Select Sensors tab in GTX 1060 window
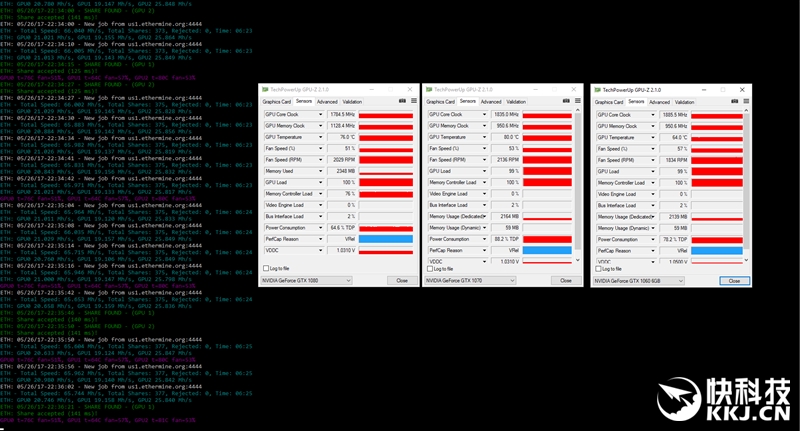The width and height of the screenshot is (800, 431). pyautogui.click(x=636, y=102)
